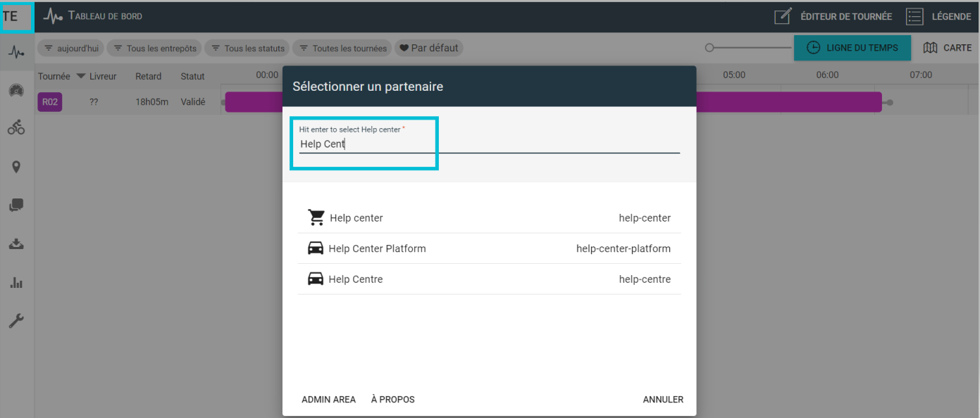The width and height of the screenshot is (980, 418).
Task: Open the aujourd'hui date filter
Action: click(70, 49)
